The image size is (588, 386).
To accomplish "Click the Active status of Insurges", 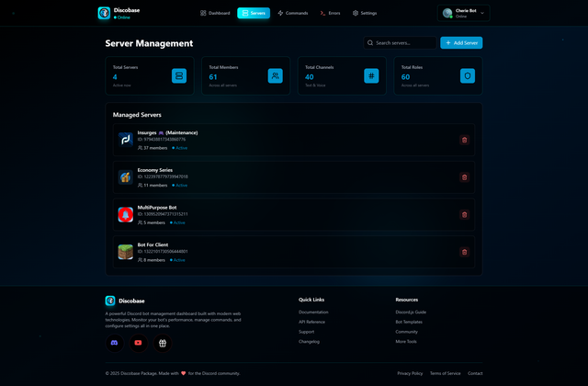I will coord(180,148).
